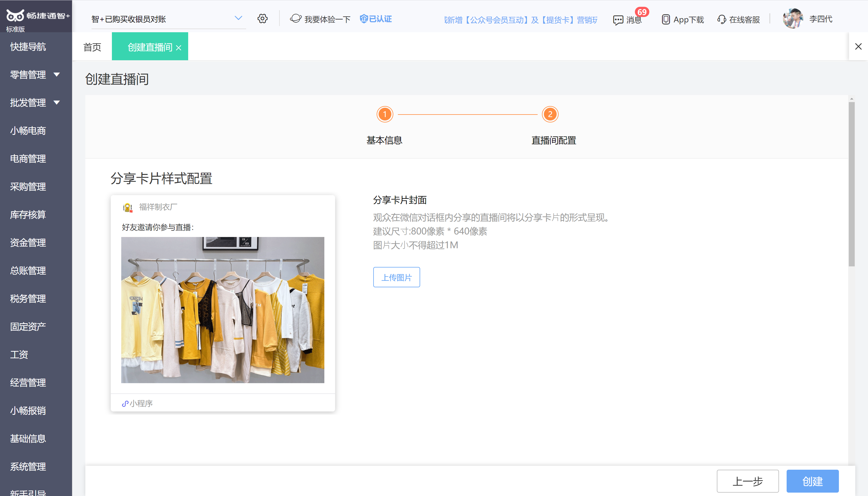Click the planet icon for trial experience
The image size is (868, 496).
coord(296,18)
